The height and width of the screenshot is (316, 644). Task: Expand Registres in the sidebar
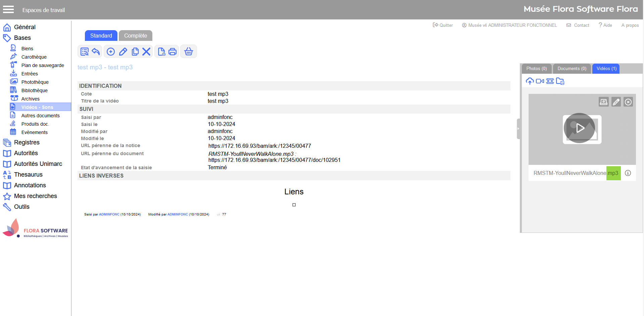[x=27, y=142]
